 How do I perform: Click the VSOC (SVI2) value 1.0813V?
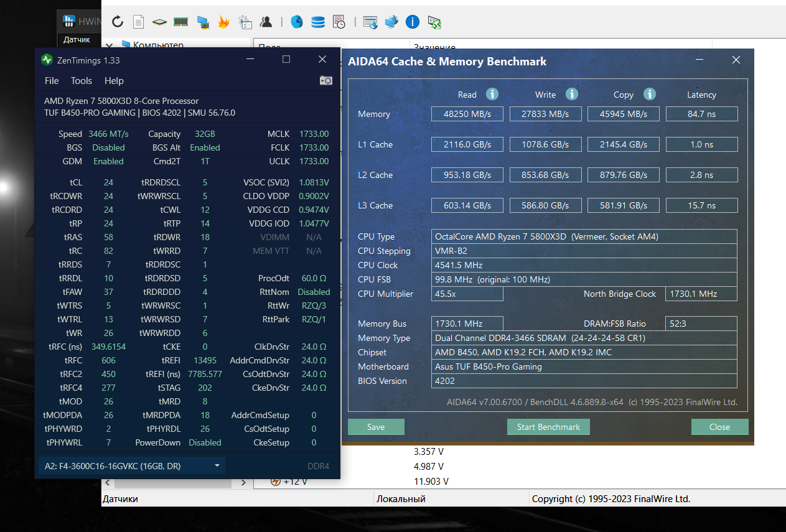tap(313, 182)
